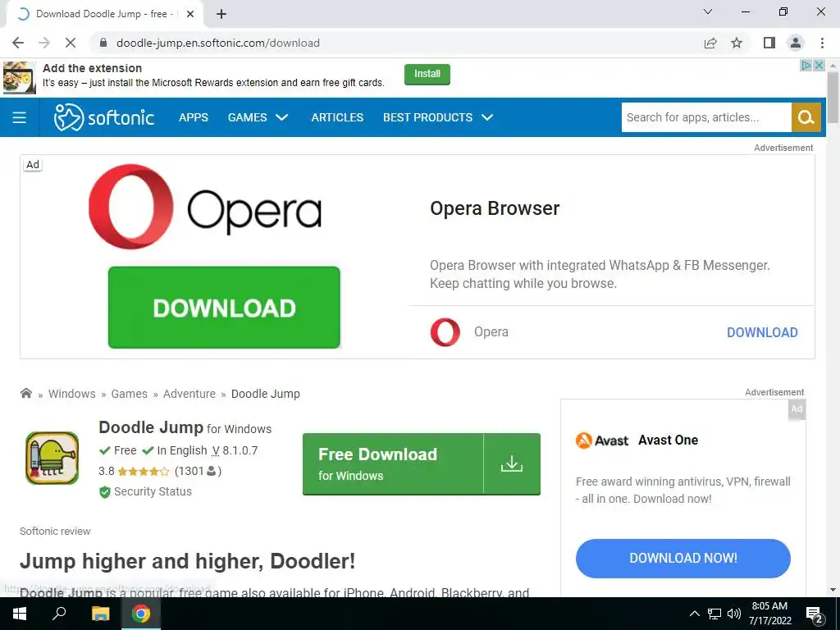Click the Windows breadcrumb link
This screenshot has height=630, width=840.
(72, 394)
